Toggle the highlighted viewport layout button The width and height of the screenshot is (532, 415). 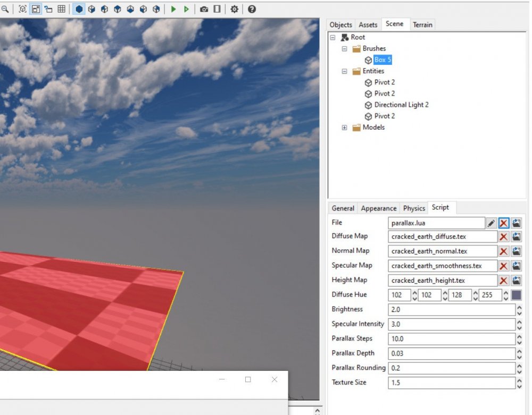[x=36, y=9]
